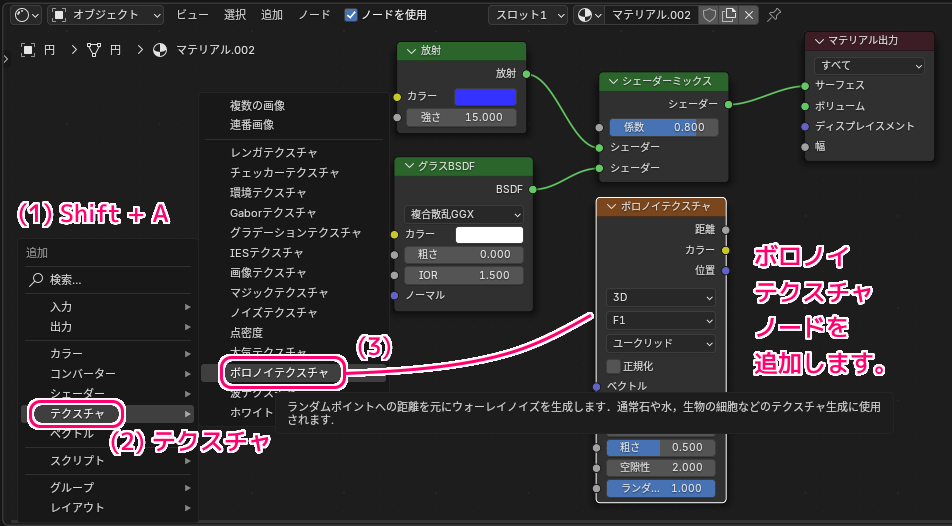Choose 連番画像 menu entry

293,125
